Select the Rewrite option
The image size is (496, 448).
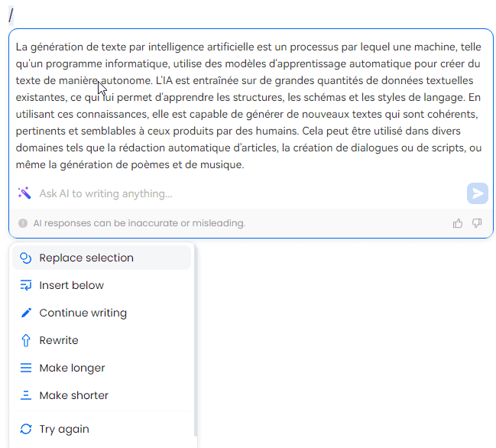point(102,340)
